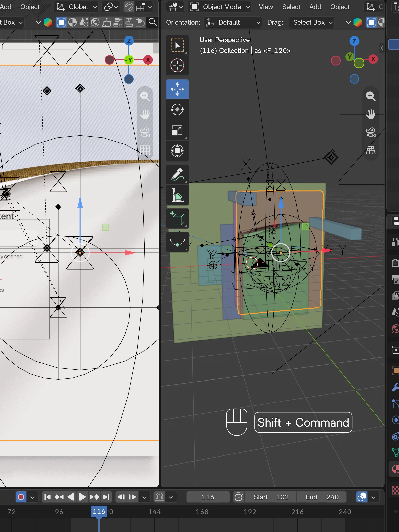Image resolution: width=399 pixels, height=532 pixels.
Task: Open the View menu in the right viewport
Action: (266, 7)
